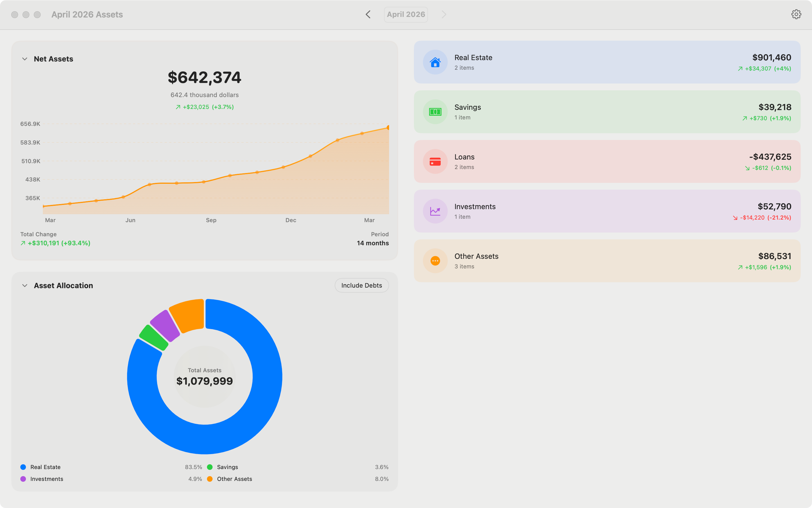Click the +$1,596 (+1.9%) Other Assets change
The image size is (812, 508).
pyautogui.click(x=764, y=268)
